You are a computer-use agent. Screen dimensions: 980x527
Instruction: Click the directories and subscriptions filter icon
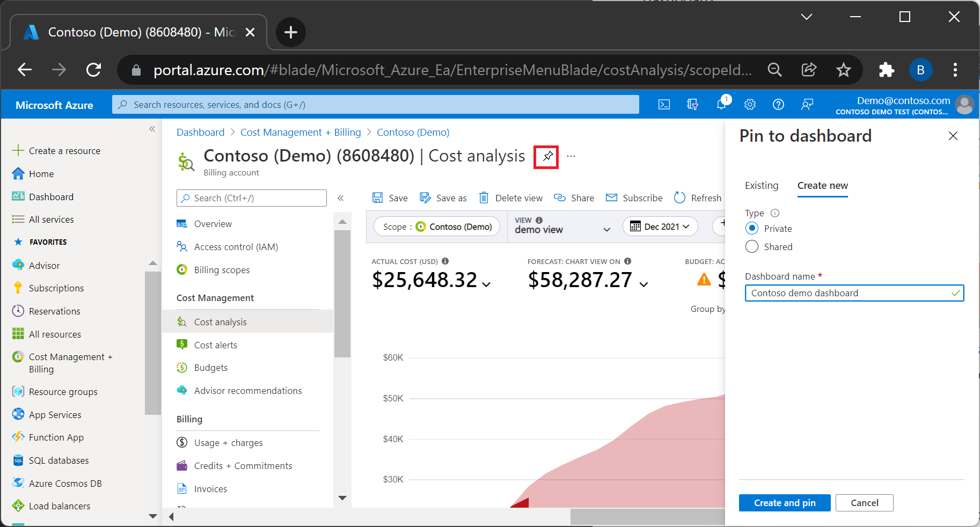(692, 105)
